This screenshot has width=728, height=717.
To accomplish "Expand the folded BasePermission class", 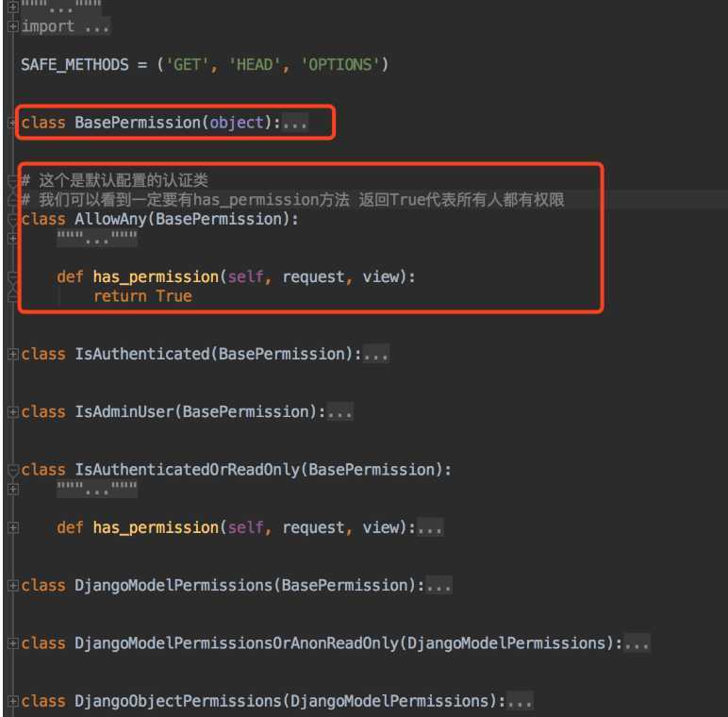I will tap(13, 123).
